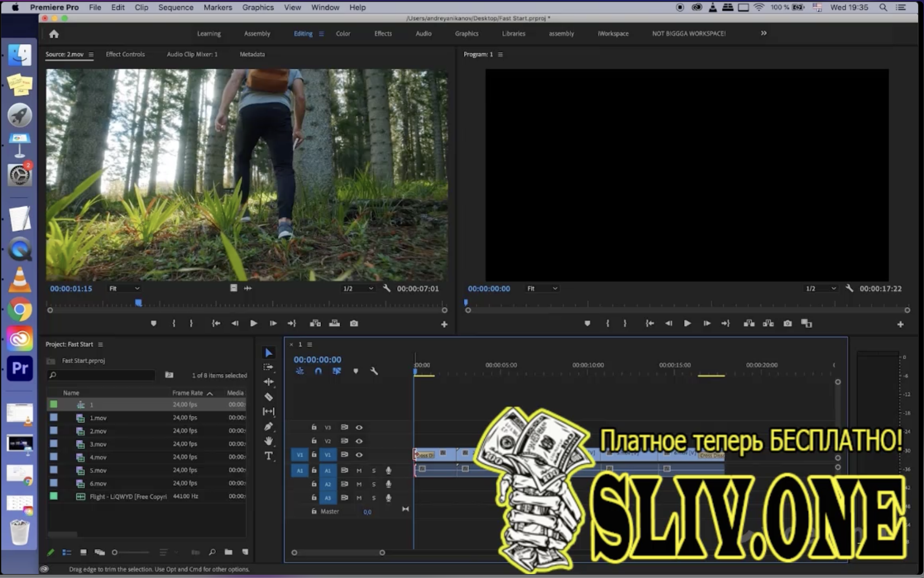Switch to Color workspace
This screenshot has height=578, width=924.
[343, 34]
